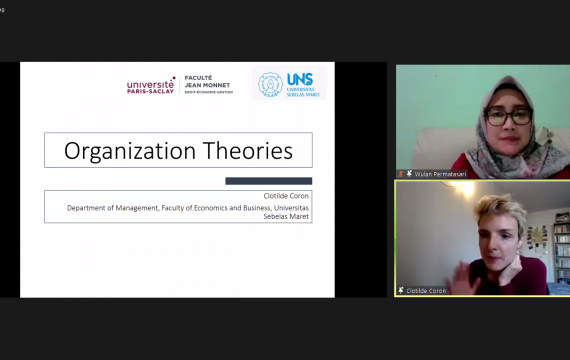Click the Organization Theories title box
570x360 pixels.
[x=178, y=150]
